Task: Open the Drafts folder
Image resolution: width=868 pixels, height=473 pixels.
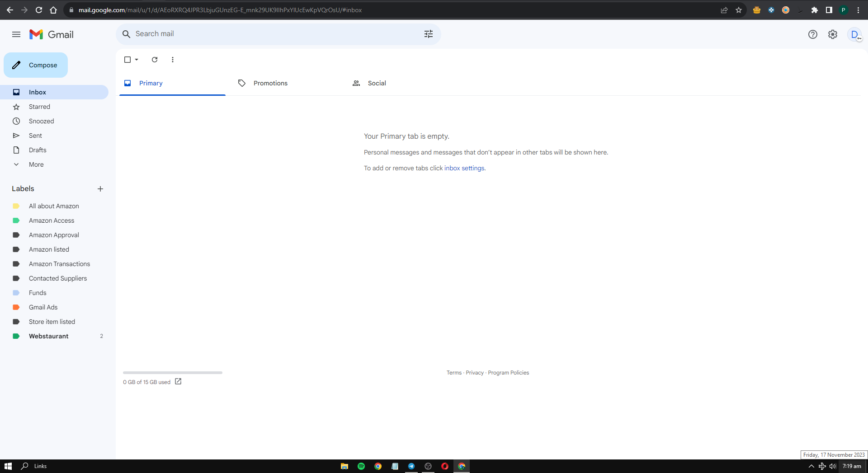Action: [x=54, y=150]
